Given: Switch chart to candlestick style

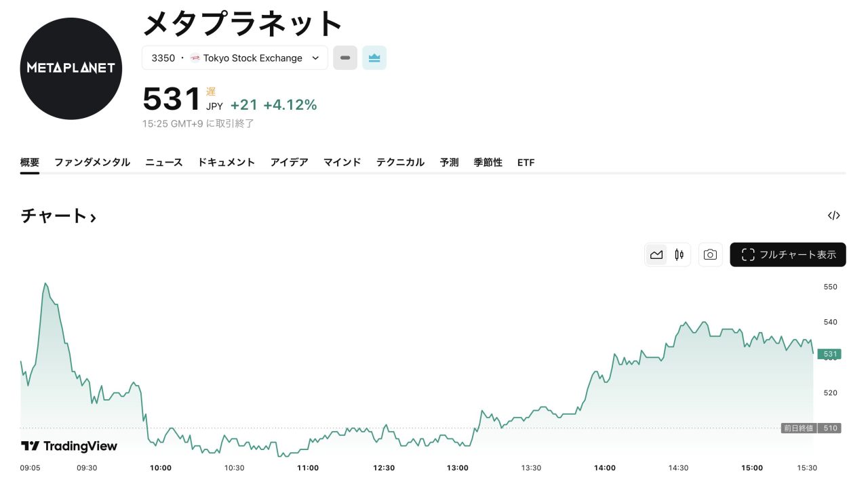Looking at the screenshot, I should pyautogui.click(x=679, y=255).
